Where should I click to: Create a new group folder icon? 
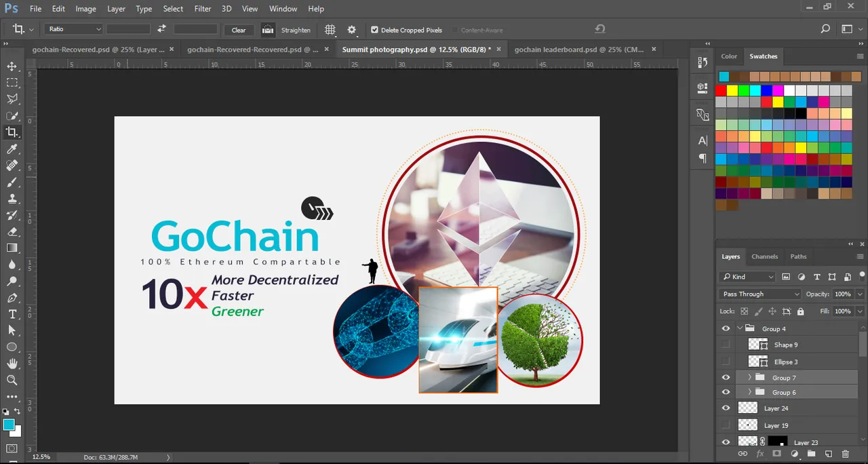(811, 453)
